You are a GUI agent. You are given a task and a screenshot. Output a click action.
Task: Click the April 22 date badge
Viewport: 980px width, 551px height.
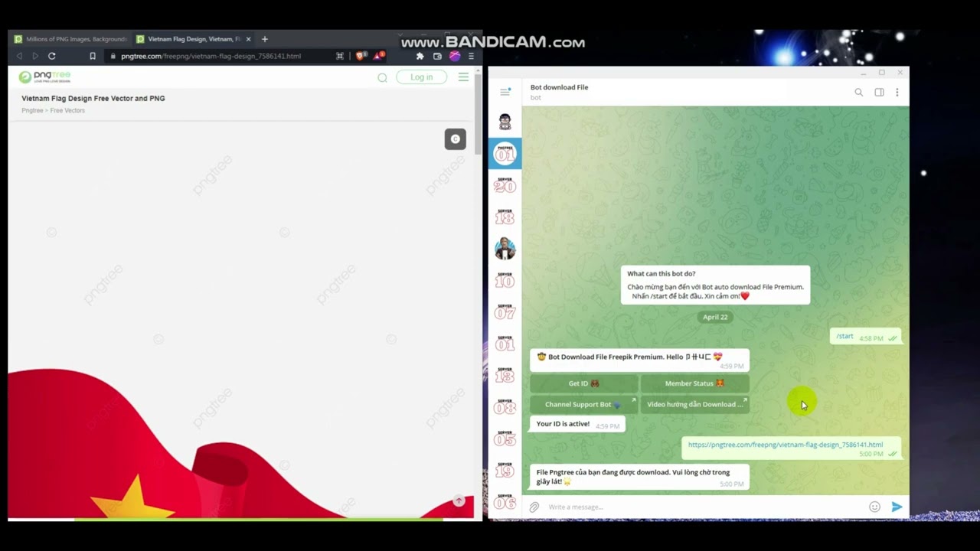coord(715,317)
